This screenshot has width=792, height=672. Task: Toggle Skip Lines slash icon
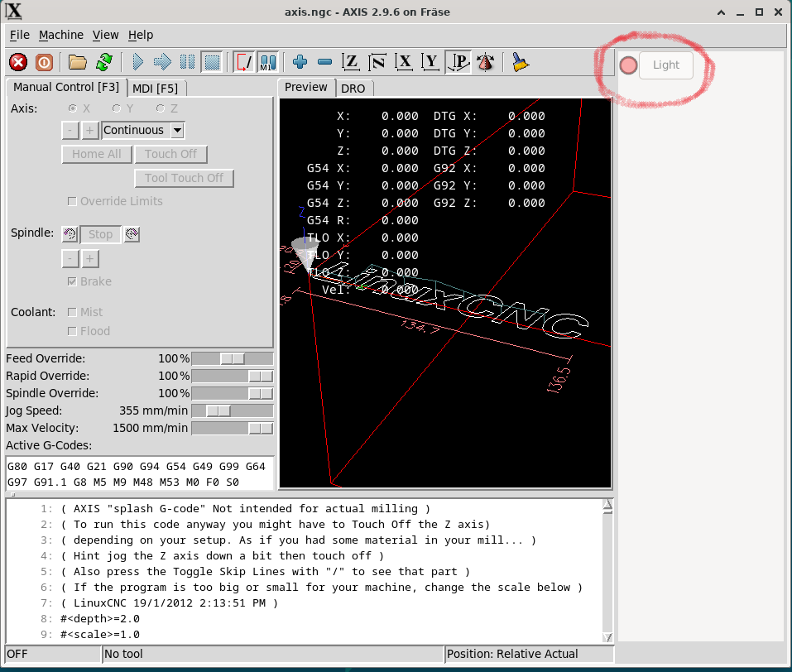(x=243, y=62)
